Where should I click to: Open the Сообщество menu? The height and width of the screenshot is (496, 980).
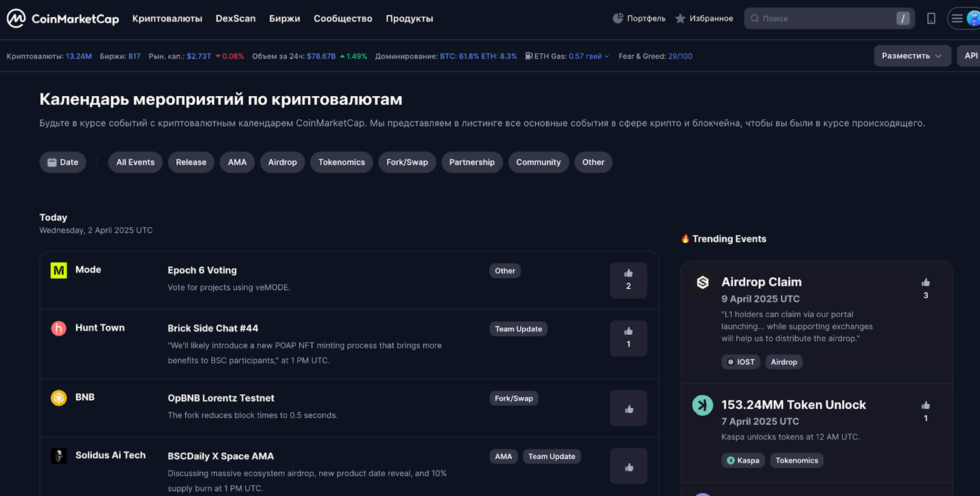(x=343, y=18)
